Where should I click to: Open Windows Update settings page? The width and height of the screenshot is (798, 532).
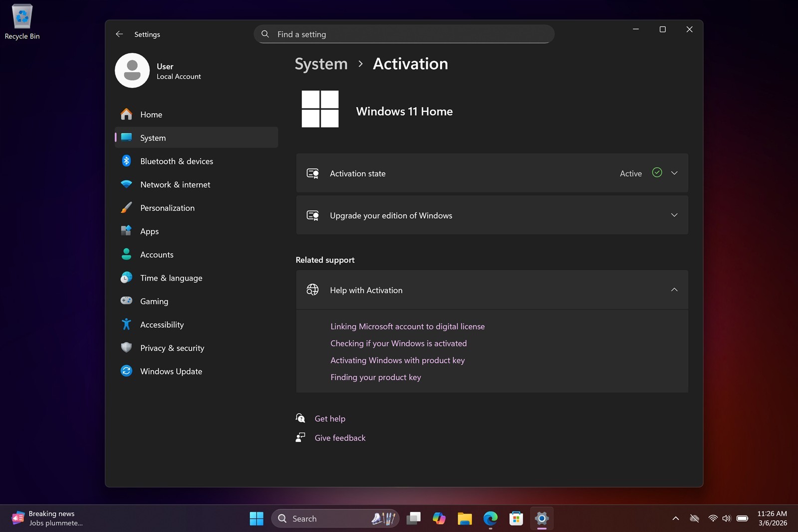click(196, 371)
